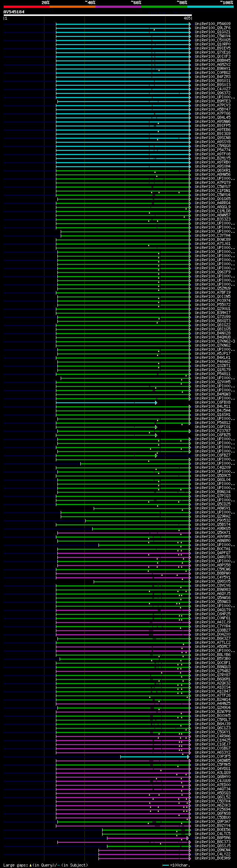Click the Large gaps legend text
237x868 pixels.
(x=46, y=865)
